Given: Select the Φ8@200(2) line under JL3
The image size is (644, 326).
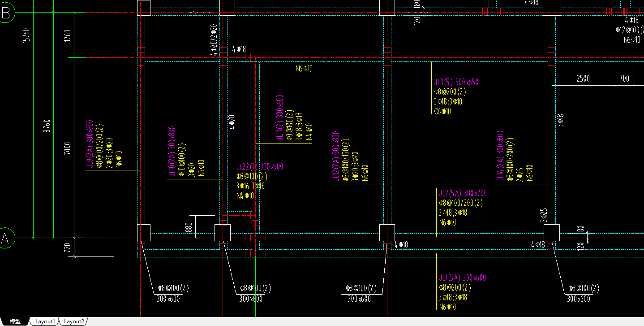Looking at the screenshot, I should click(x=450, y=92).
